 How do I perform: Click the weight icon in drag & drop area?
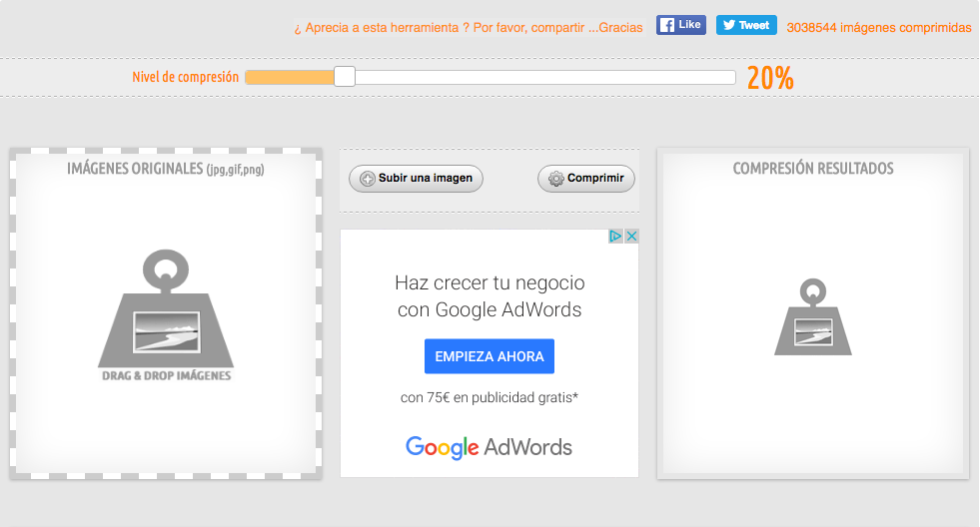[166, 308]
